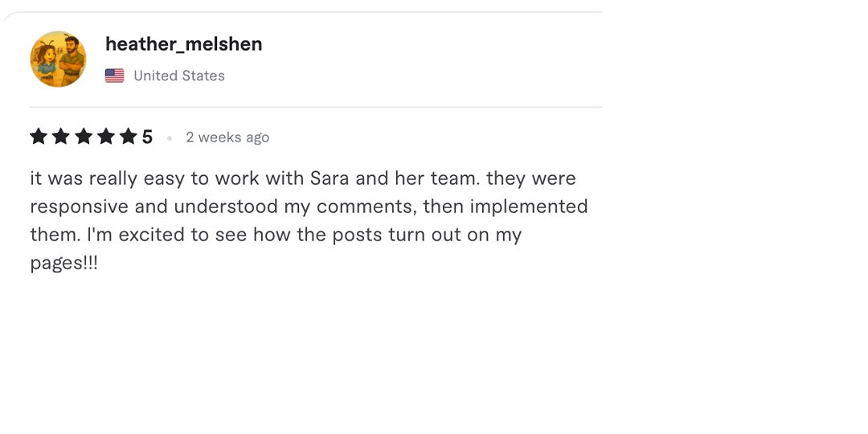Select the United States country label
This screenshot has height=434, width=868.
tap(179, 76)
